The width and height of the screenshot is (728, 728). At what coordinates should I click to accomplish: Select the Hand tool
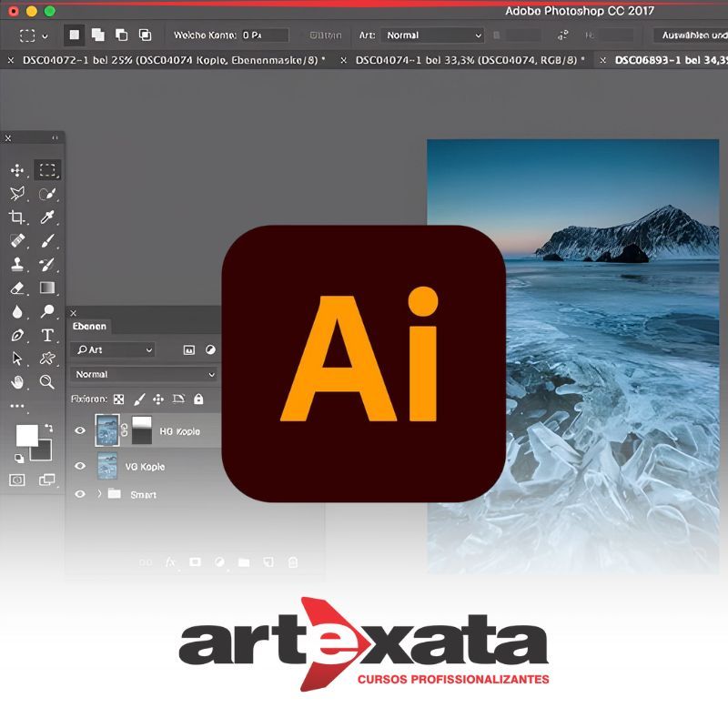[17, 382]
